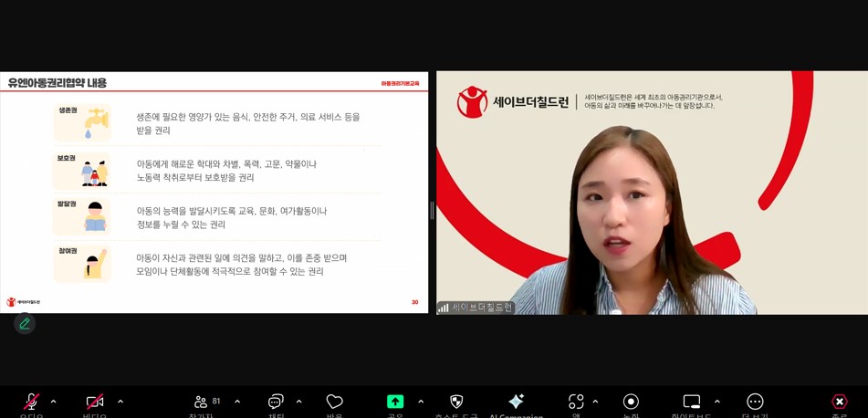Viewport: 868px width, 418px height.
Task: Unmute the microphone audio icon
Action: [32, 402]
